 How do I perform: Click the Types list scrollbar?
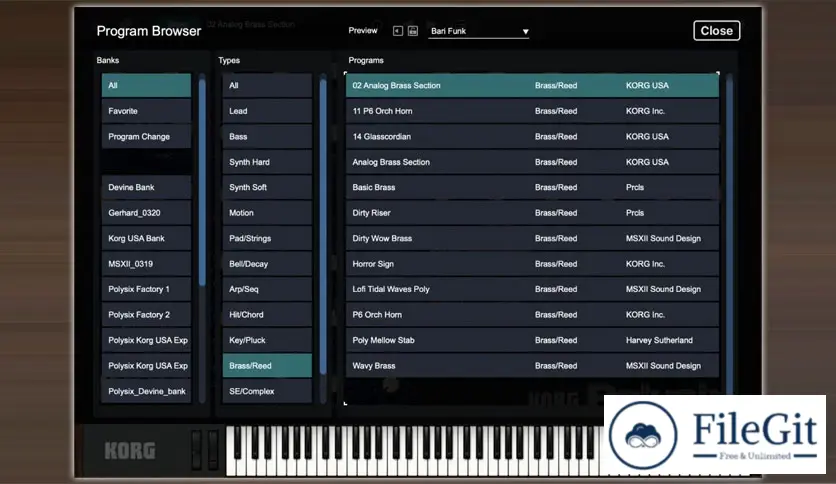click(x=323, y=227)
